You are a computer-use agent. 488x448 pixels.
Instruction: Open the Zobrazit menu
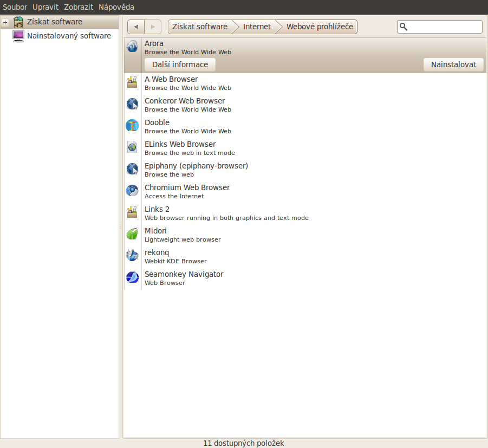click(x=79, y=7)
